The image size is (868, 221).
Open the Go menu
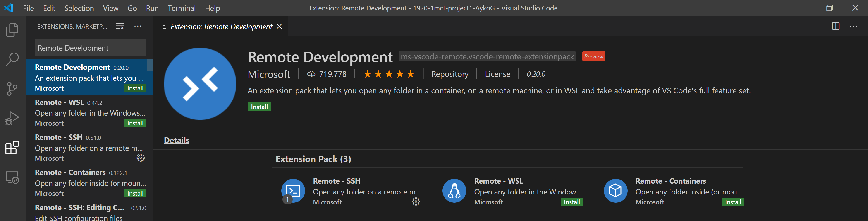point(132,8)
